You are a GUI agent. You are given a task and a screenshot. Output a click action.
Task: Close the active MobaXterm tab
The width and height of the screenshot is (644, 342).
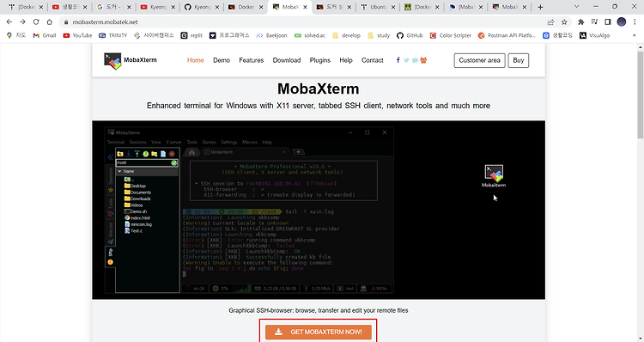click(x=305, y=7)
